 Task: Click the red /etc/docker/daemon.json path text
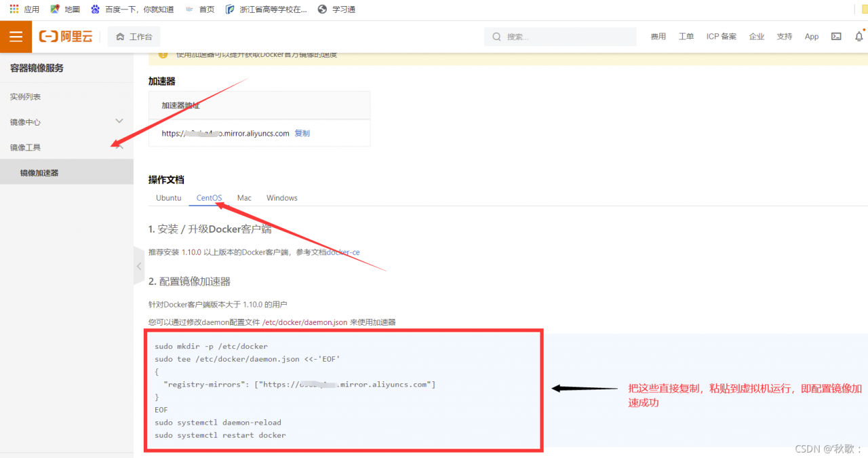(304, 322)
